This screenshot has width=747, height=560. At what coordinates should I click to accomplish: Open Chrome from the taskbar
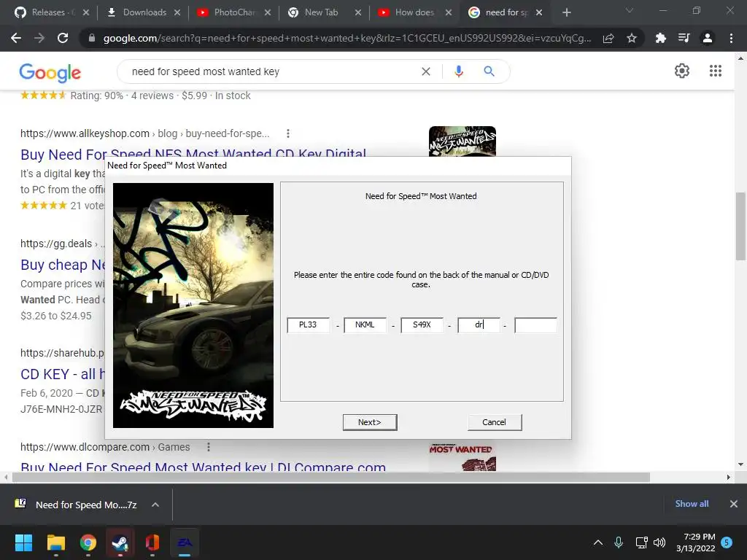tap(88, 542)
